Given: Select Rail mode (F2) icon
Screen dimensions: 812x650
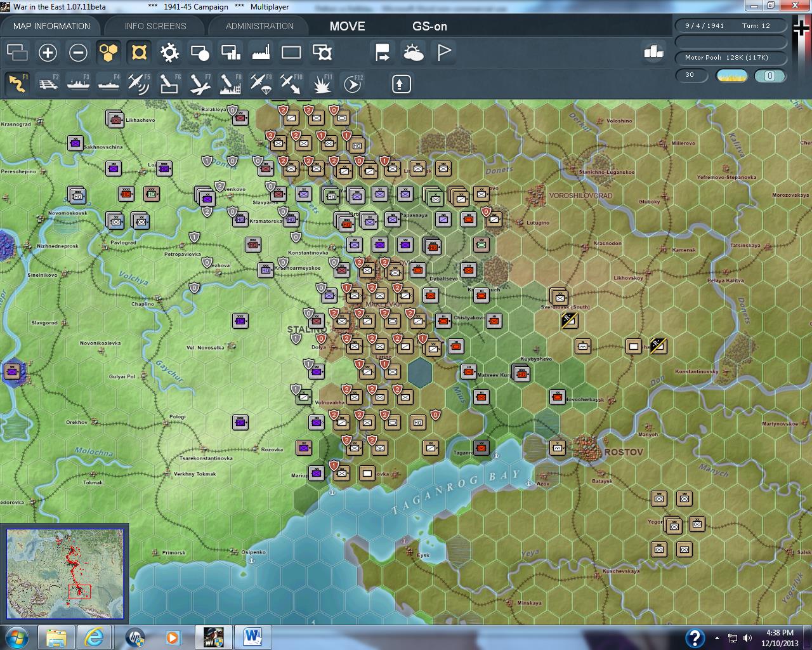Looking at the screenshot, I should tap(48, 84).
